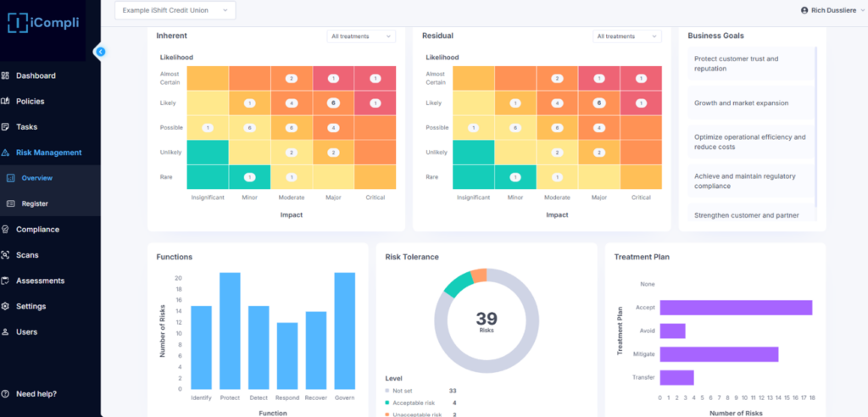Screen dimensions: 868x417
Task: Click the teal Acceptable risk donut segment
Action: pos(456,284)
